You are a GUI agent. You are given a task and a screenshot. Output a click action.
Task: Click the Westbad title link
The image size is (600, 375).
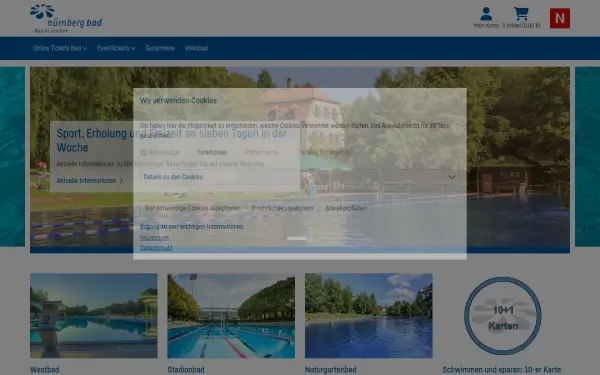coord(45,370)
